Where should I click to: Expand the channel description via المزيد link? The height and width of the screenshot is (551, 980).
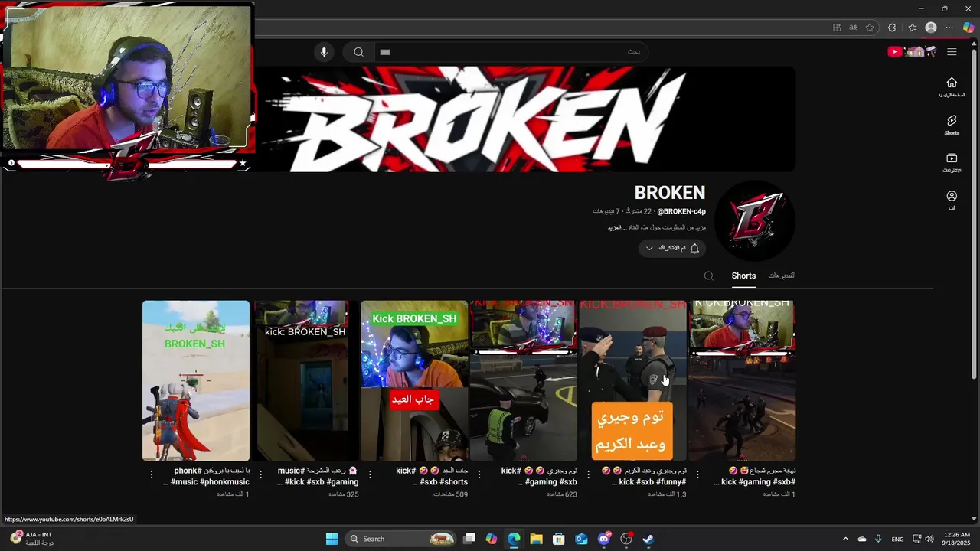coord(616,227)
